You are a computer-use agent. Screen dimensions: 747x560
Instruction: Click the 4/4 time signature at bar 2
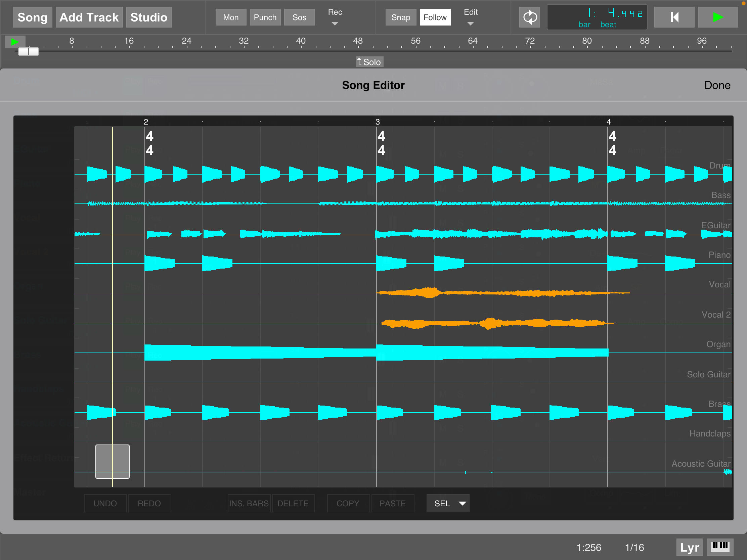click(x=149, y=143)
